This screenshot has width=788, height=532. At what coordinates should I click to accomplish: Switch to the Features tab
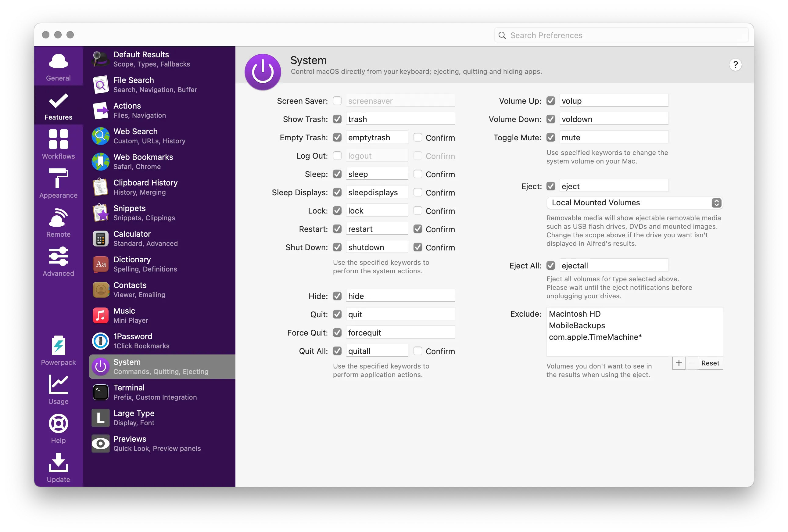[x=58, y=106]
